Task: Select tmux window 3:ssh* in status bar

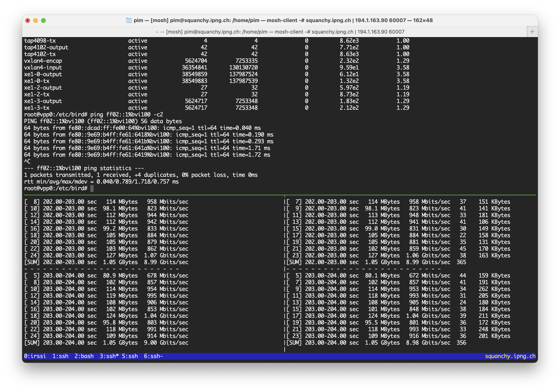Action: pyautogui.click(x=109, y=356)
